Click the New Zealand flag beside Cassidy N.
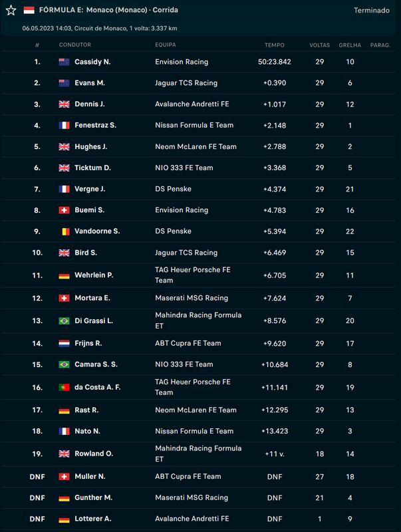The height and width of the screenshot is (532, 401). point(64,62)
